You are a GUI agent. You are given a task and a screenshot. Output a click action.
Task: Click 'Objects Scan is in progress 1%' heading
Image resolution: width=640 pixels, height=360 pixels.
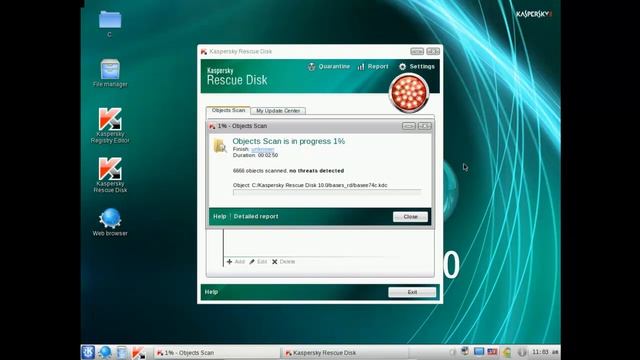(x=289, y=141)
